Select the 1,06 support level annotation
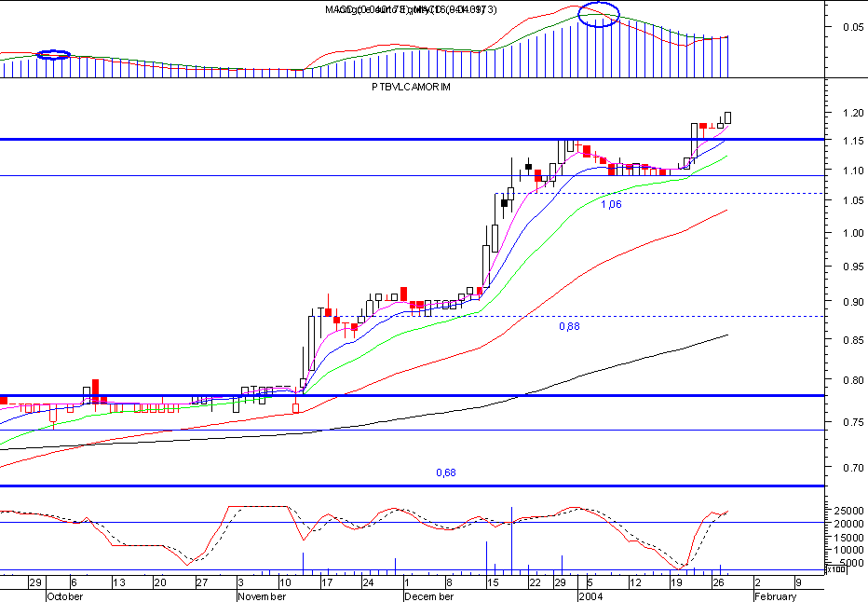This screenshot has height=602, width=868. pos(611,204)
